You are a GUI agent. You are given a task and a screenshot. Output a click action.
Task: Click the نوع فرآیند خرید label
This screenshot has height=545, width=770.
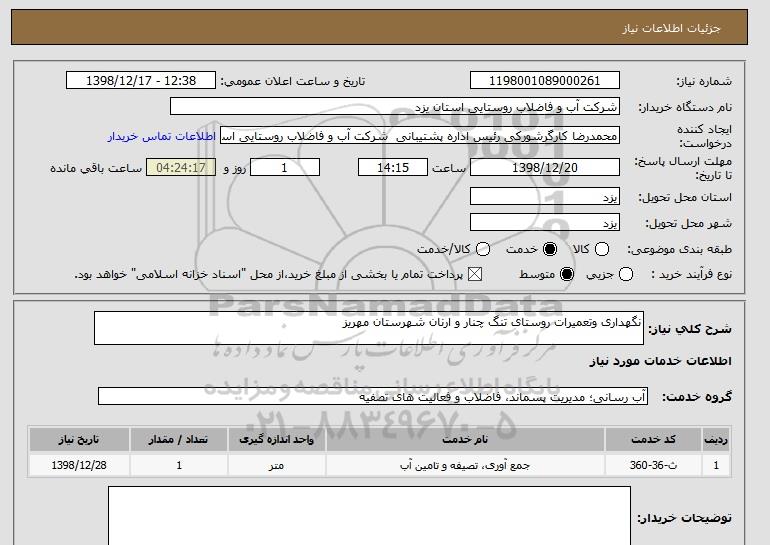691,274
